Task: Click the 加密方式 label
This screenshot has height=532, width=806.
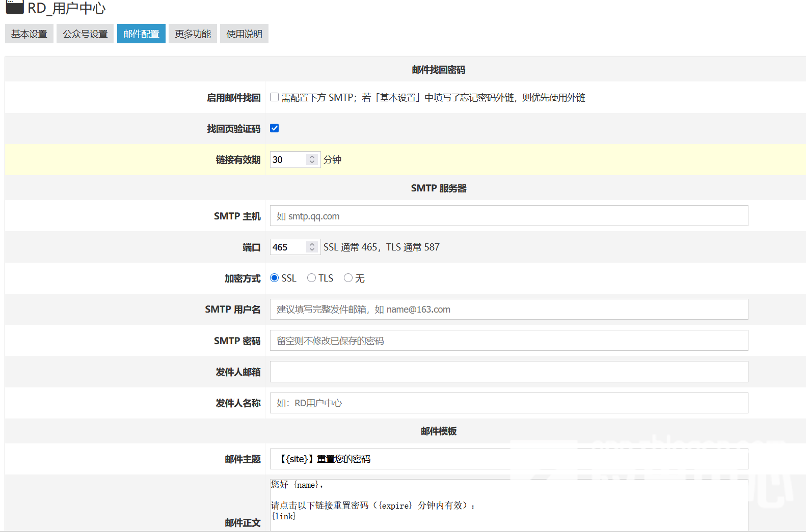Action: coord(243,278)
